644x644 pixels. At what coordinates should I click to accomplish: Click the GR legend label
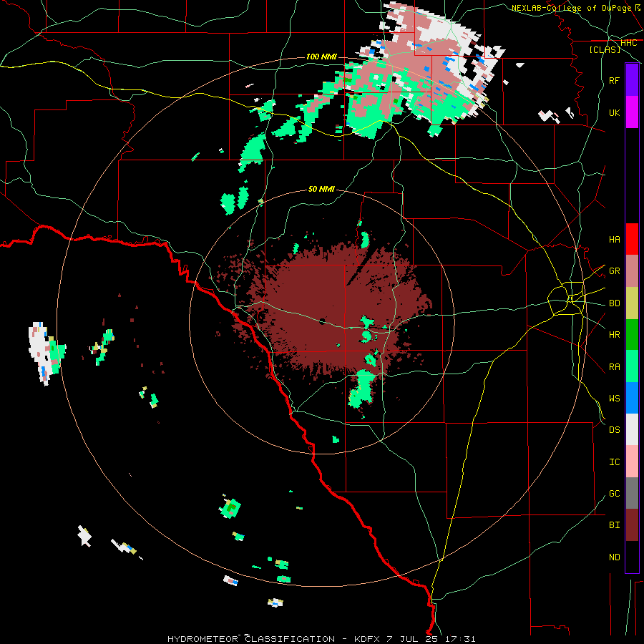pyautogui.click(x=614, y=271)
